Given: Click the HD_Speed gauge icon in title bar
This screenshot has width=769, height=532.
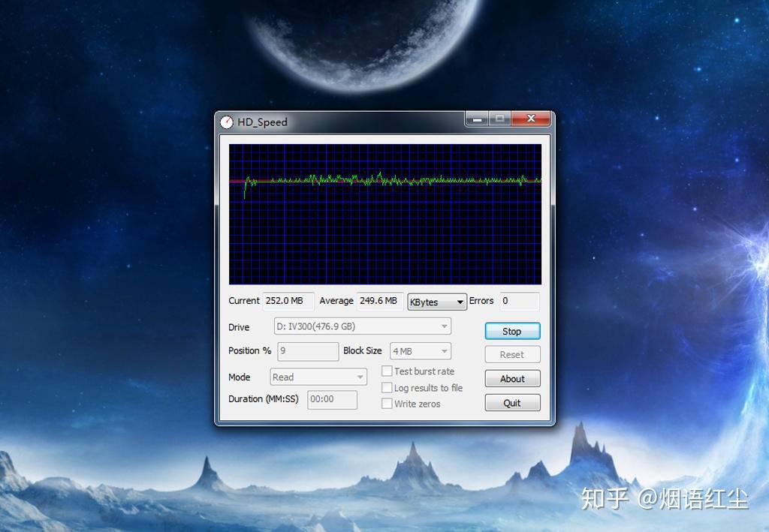Looking at the screenshot, I should pos(227,122).
